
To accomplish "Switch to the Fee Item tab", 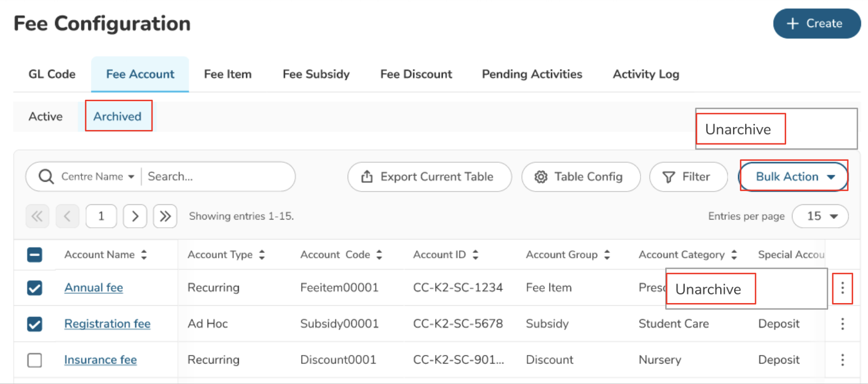I will click(228, 74).
